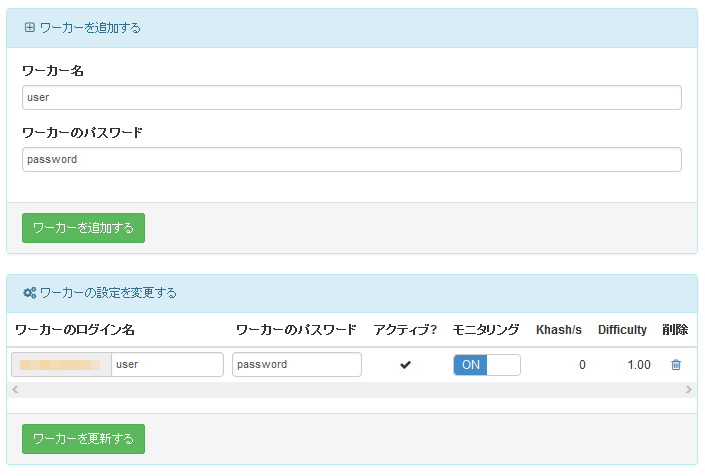This screenshot has width=705, height=476.
Task: Select the モニタリング column header
Action: click(x=486, y=330)
